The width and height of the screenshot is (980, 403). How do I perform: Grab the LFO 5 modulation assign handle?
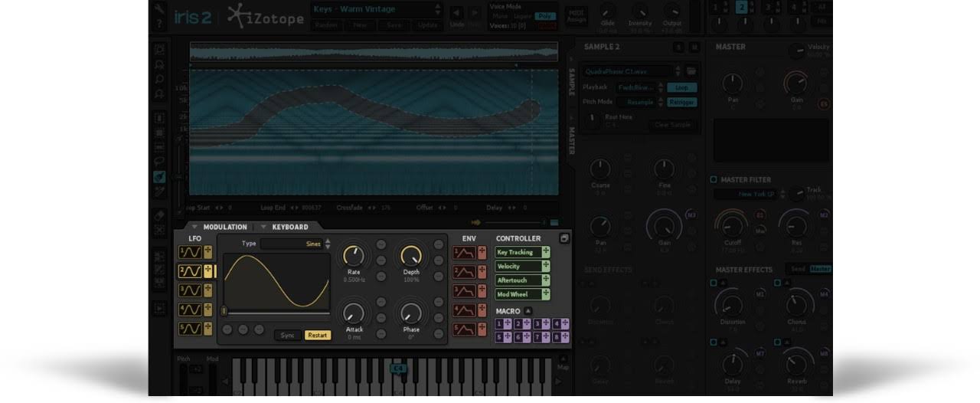click(207, 329)
